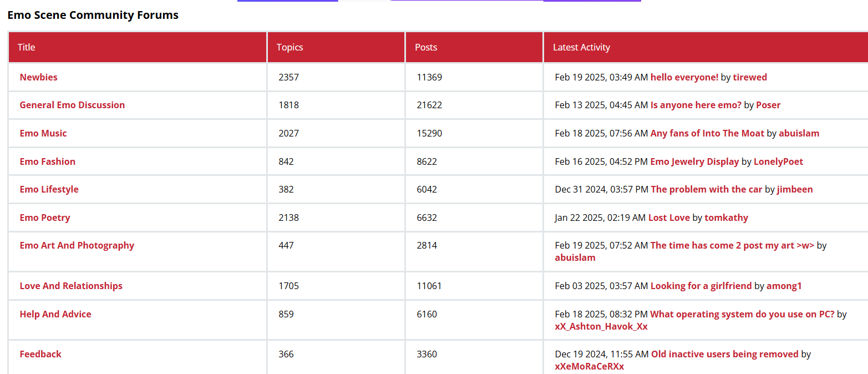Viewport: 868px width, 374px height.
Task: Go to the Emo Music forum
Action: pos(43,133)
